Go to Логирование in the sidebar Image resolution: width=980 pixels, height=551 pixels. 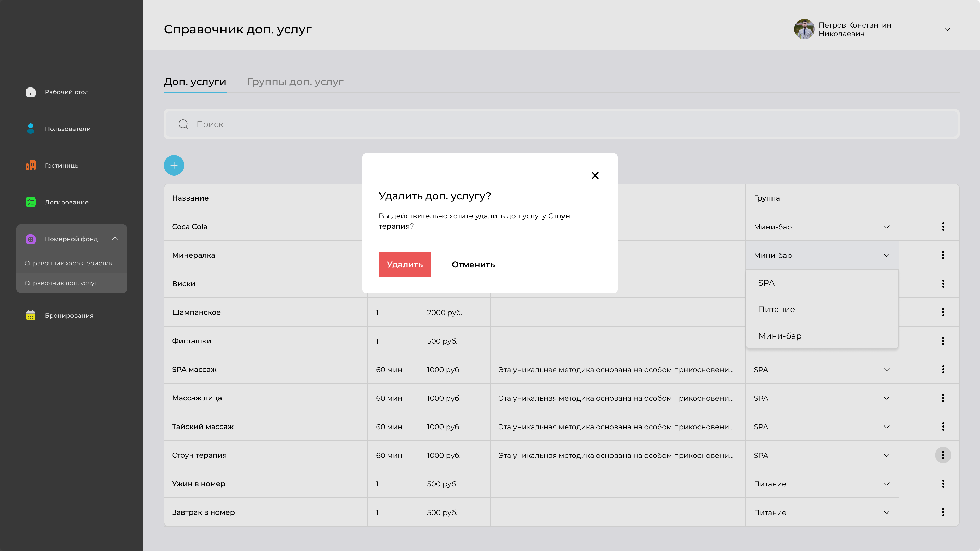pyautogui.click(x=67, y=202)
